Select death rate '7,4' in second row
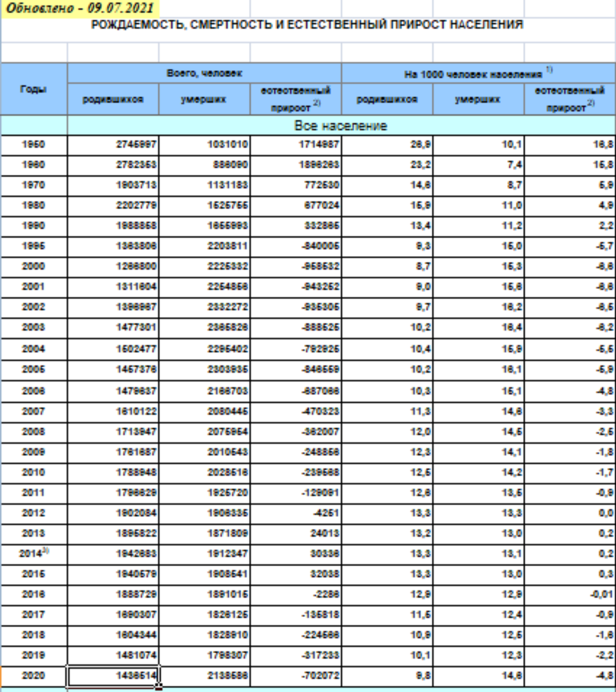Screen dimensions: 616x692 click(x=478, y=165)
